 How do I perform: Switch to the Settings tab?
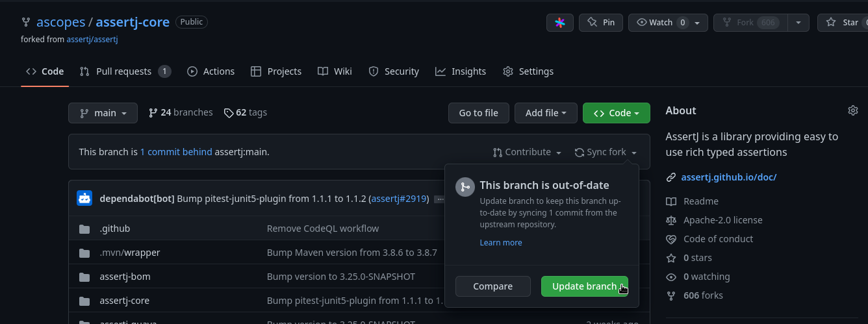click(528, 71)
